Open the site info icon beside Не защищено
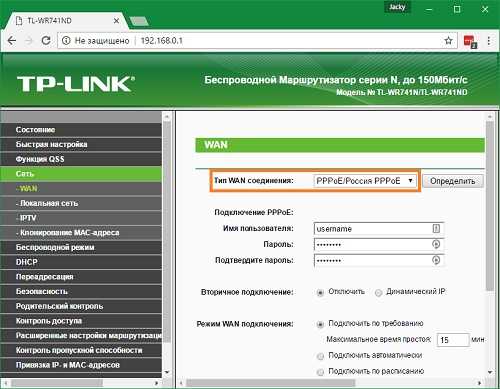This screenshot has height=389, width=500. pyautogui.click(x=66, y=41)
